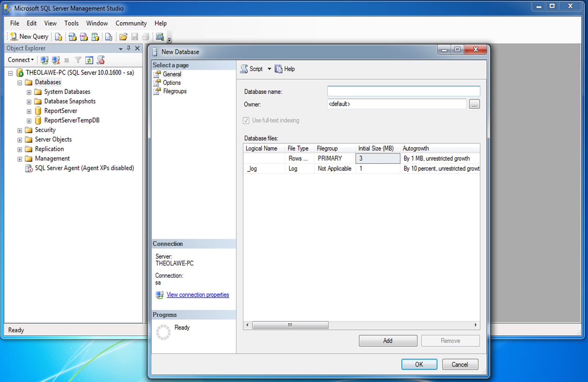Expand the ReportServer database node
Screen dimensions: 588x382
[29, 111]
